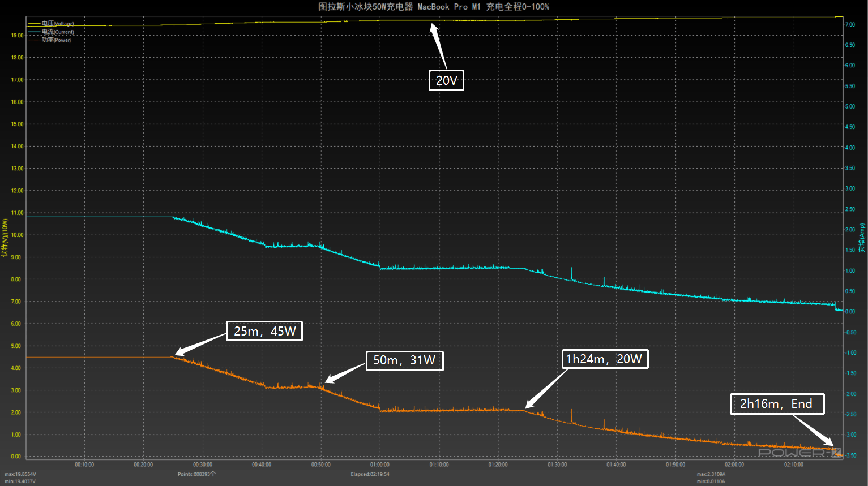Viewport: 868px width, 486px height.
Task: Click the Points:008395 counter
Action: click(x=196, y=474)
